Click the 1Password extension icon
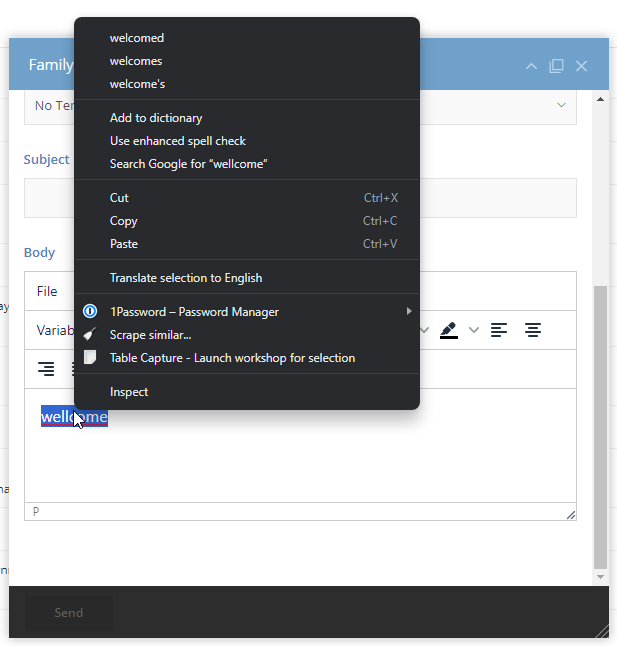Viewport: 617px width, 646px height. pyautogui.click(x=90, y=311)
